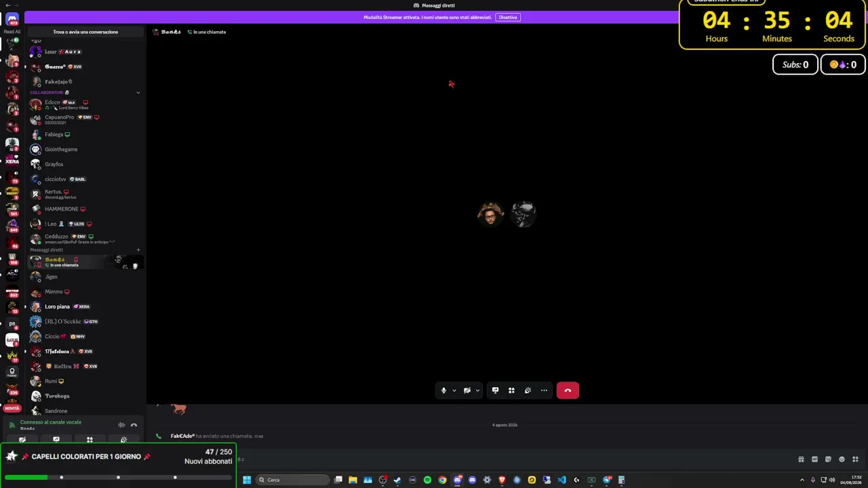Click Read All above the server list

pos(12,32)
